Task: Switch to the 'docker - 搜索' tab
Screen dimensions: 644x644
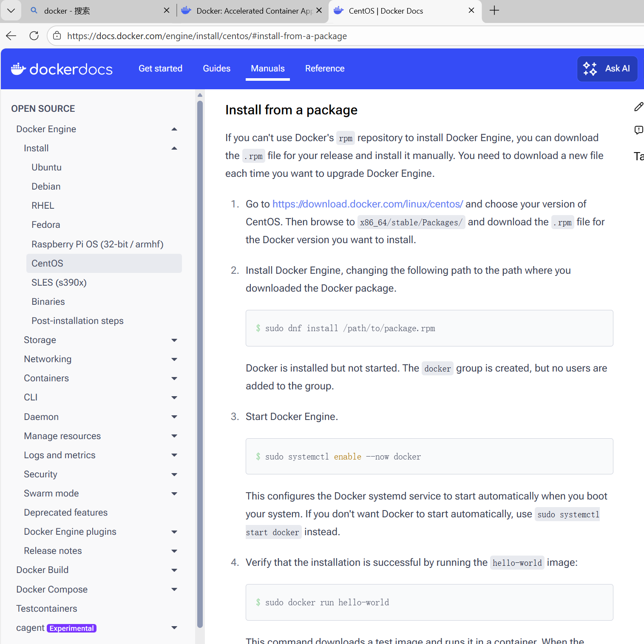Action: coord(98,11)
